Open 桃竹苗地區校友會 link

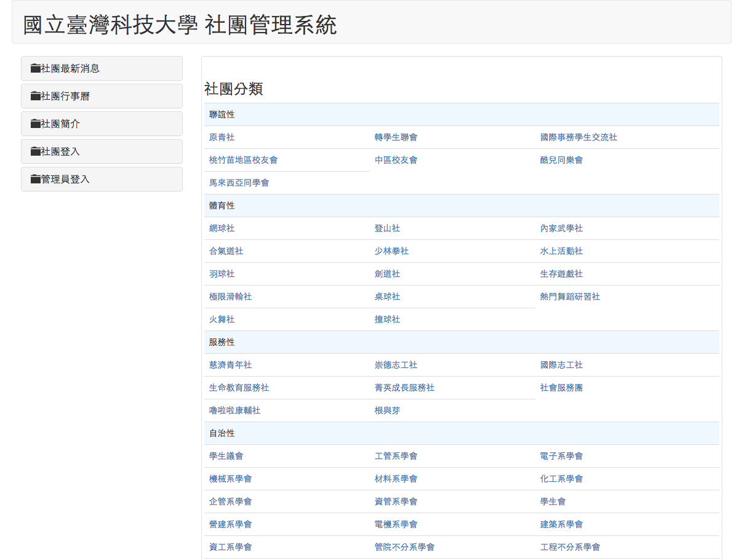[243, 160]
